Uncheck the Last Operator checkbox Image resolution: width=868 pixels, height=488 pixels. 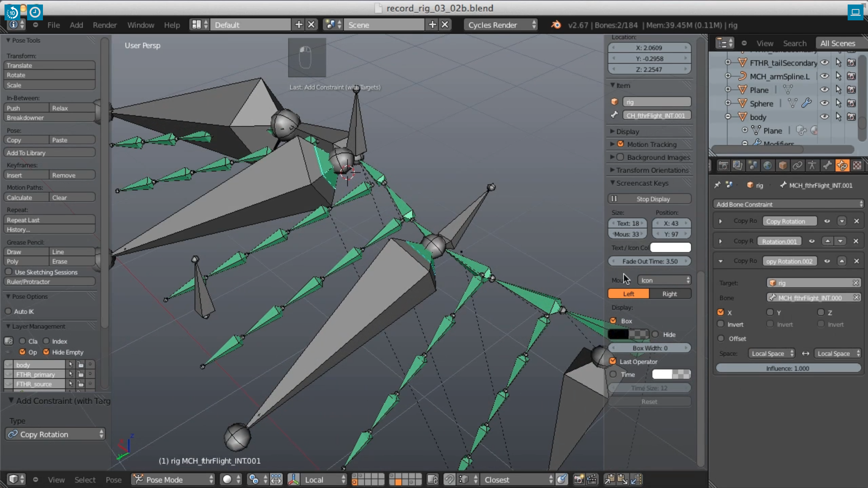click(x=613, y=361)
